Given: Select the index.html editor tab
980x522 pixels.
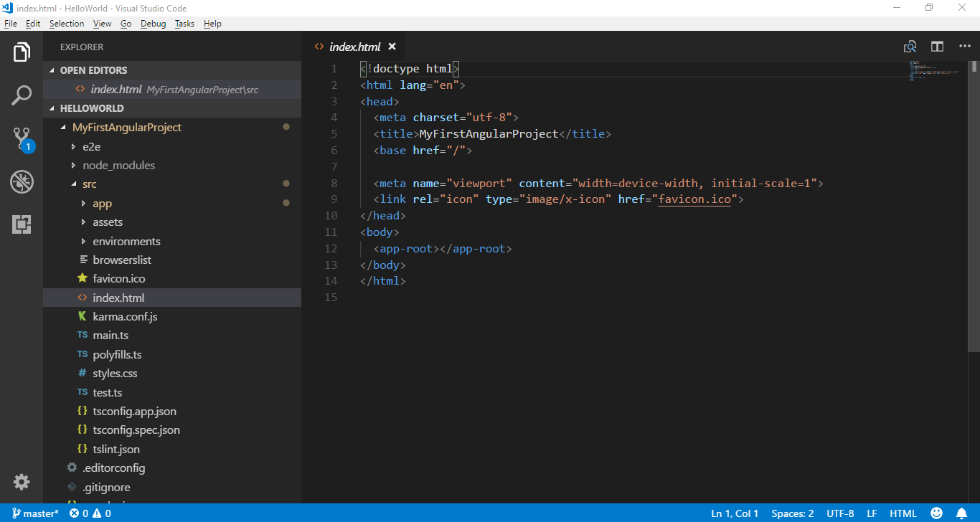Looking at the screenshot, I should coord(354,47).
